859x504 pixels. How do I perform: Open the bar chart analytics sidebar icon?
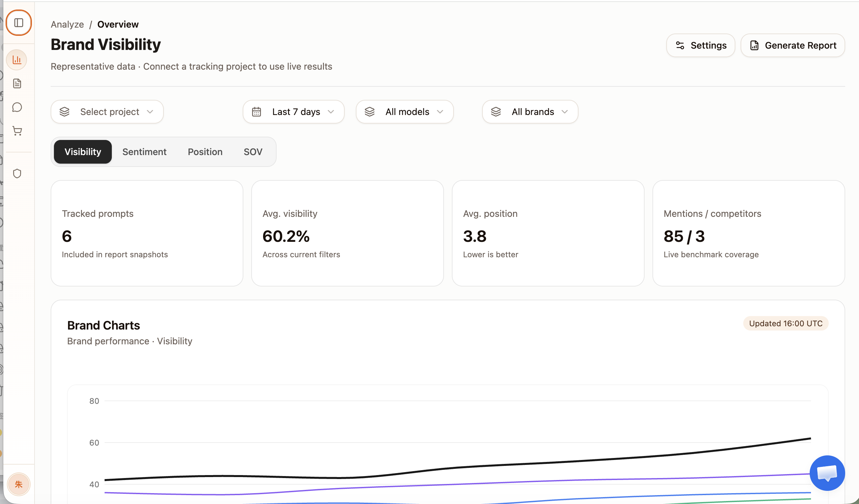[x=17, y=60]
